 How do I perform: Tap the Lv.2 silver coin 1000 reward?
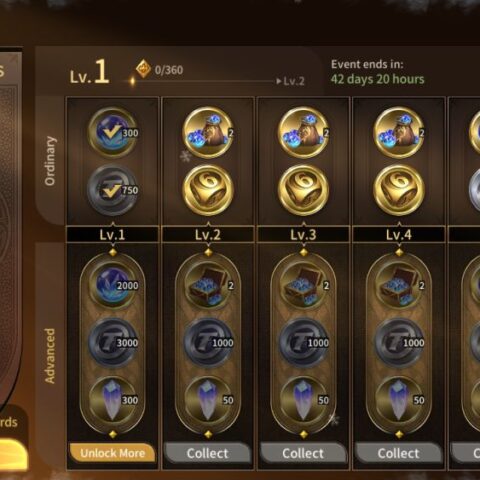[x=208, y=343]
